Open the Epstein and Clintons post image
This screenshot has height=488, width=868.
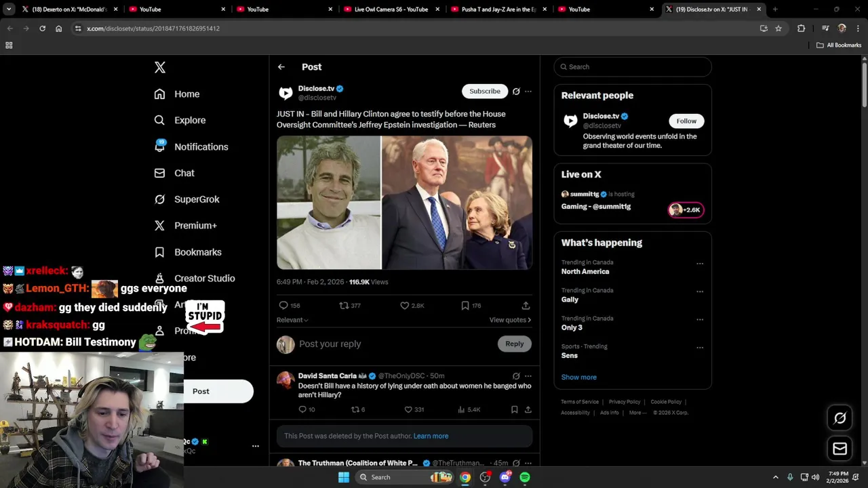404,203
